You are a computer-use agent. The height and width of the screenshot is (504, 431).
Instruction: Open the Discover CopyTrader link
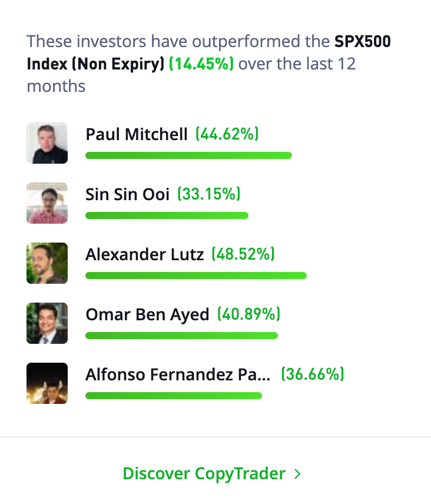(212, 474)
